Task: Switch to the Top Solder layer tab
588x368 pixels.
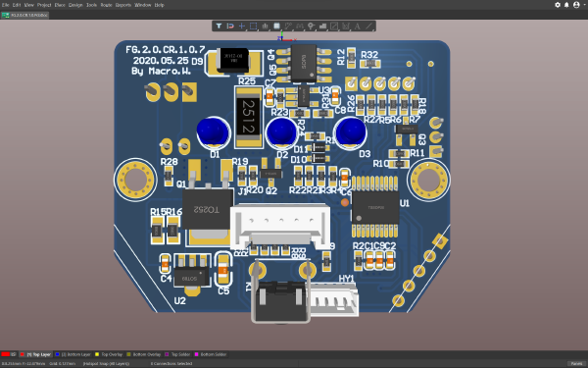Action: pos(177,354)
